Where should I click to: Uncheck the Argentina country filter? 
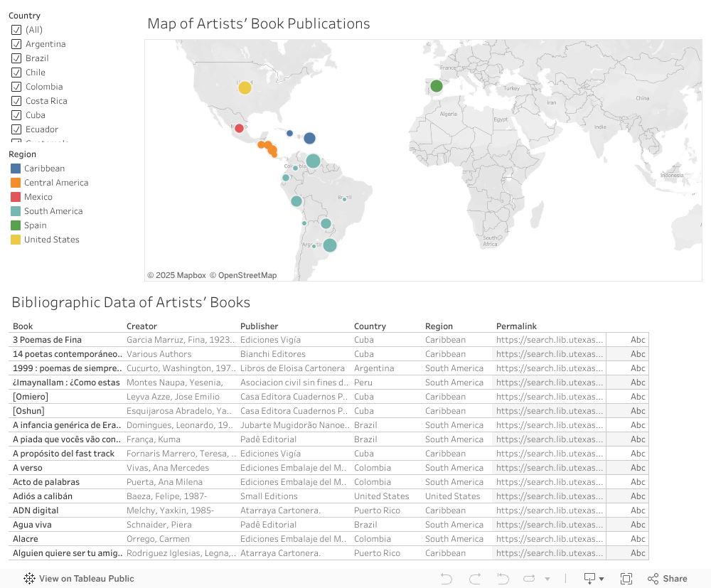[x=16, y=44]
